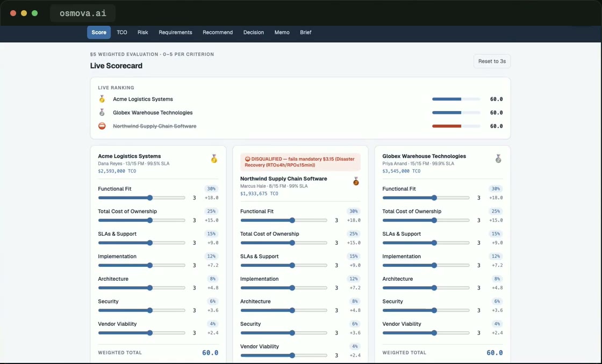Select Acme Logistics Systems in Live Ranking
This screenshot has width=602, height=364.
pos(143,99)
